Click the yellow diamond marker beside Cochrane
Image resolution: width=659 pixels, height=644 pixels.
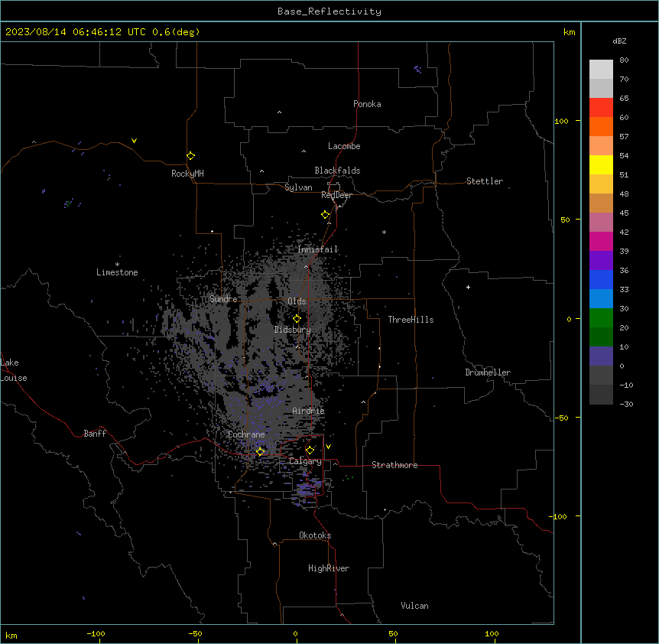[261, 451]
